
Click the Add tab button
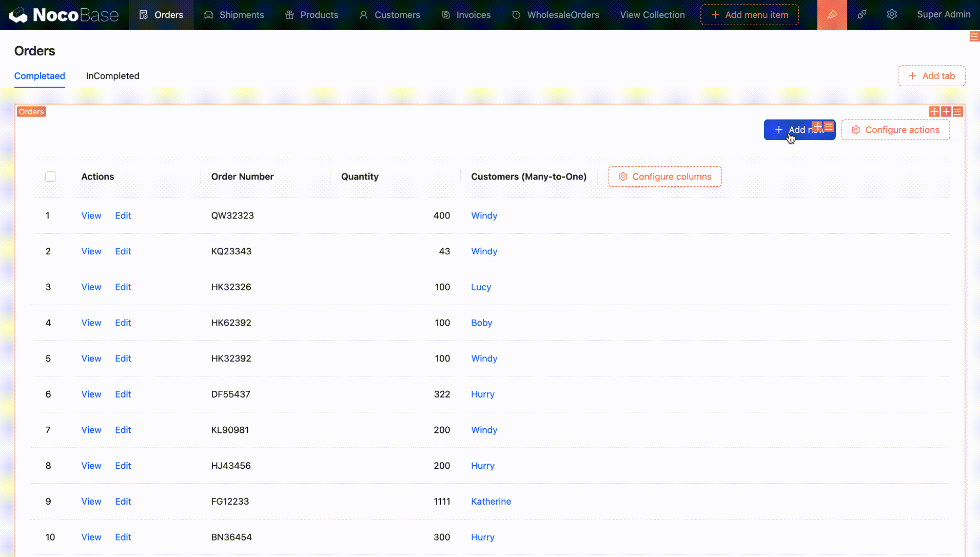pyautogui.click(x=931, y=76)
